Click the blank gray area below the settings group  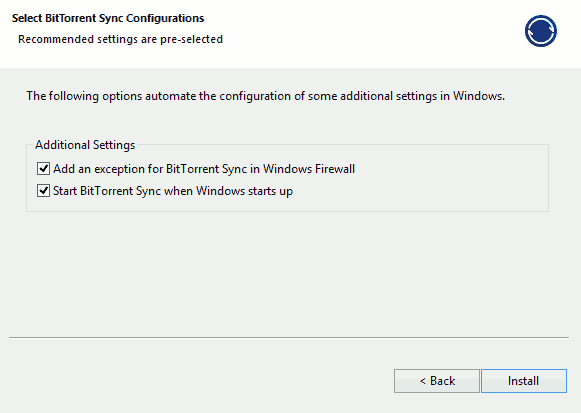pyautogui.click(x=289, y=274)
